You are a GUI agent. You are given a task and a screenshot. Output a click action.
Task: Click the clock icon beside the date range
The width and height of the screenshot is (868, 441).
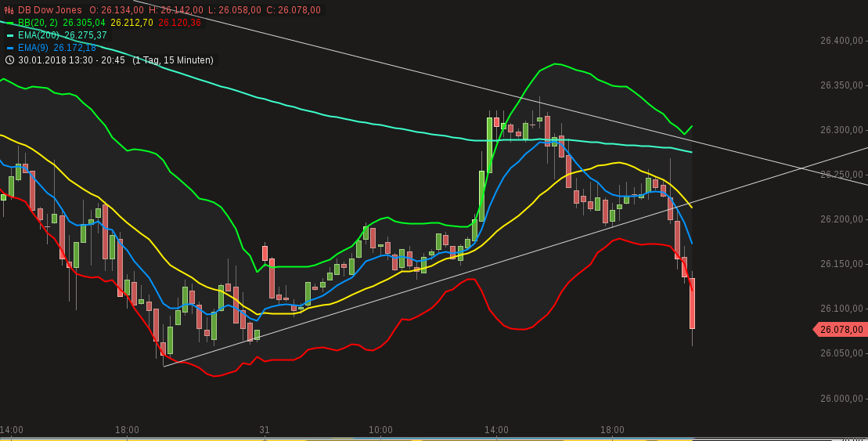click(x=9, y=60)
